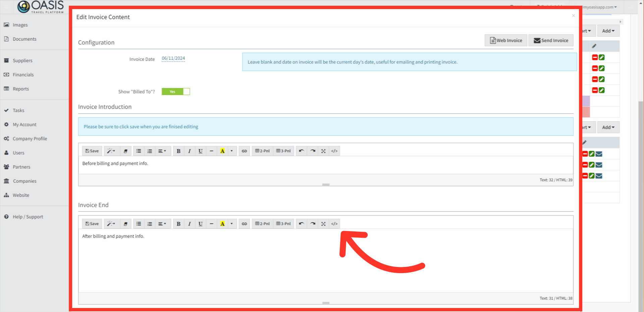Undo the last edit in the Invoice End editor
The width and height of the screenshot is (644, 312).
(301, 223)
